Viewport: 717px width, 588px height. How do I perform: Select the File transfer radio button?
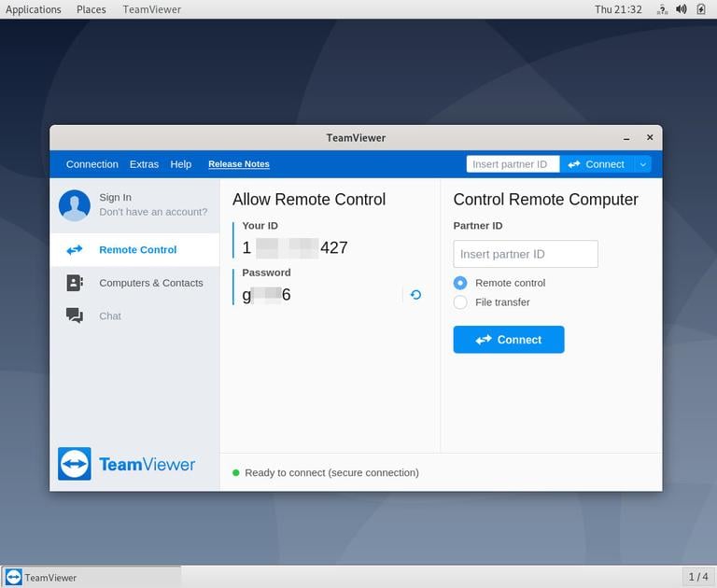pyautogui.click(x=460, y=302)
